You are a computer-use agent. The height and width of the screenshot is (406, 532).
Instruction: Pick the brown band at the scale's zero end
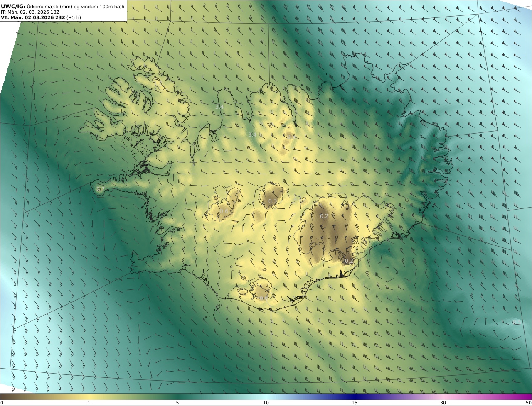[x=4, y=396]
